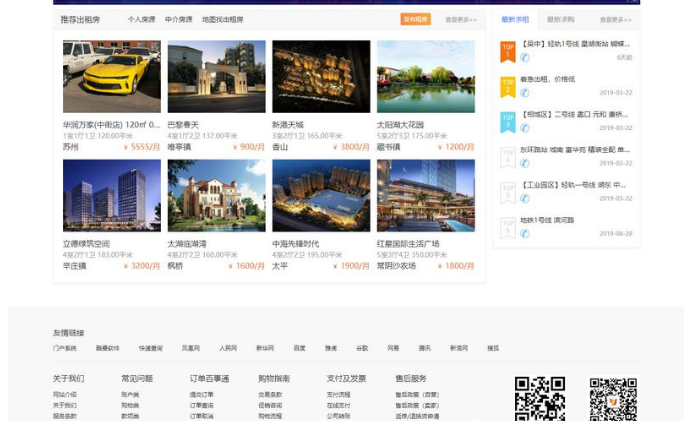Switch to the 最新求购 tab

[560, 19]
